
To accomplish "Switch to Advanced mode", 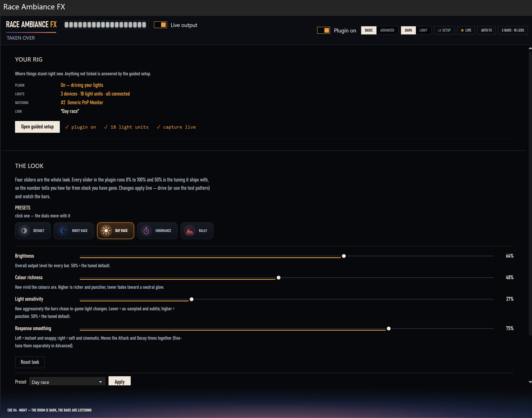I will (x=387, y=30).
